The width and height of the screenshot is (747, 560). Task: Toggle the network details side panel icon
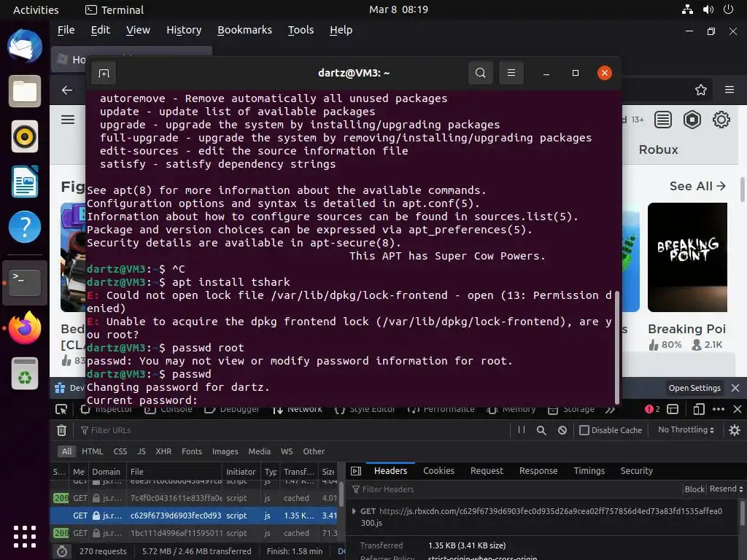(x=356, y=471)
